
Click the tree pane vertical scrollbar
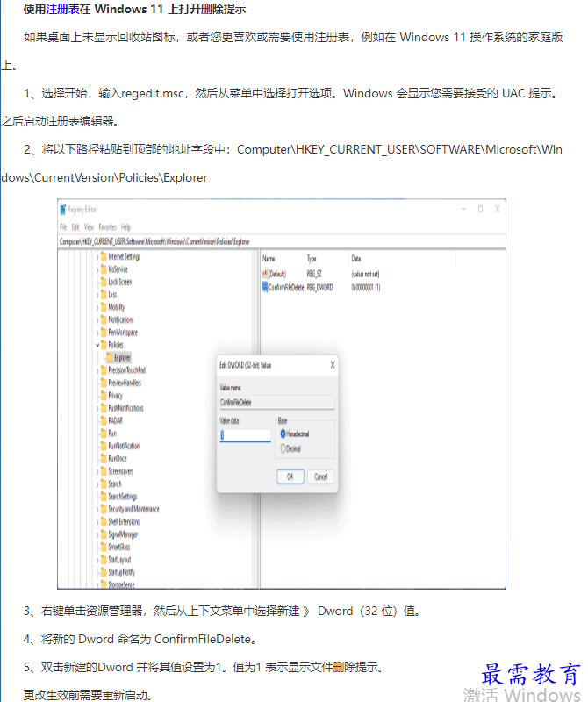(x=255, y=419)
